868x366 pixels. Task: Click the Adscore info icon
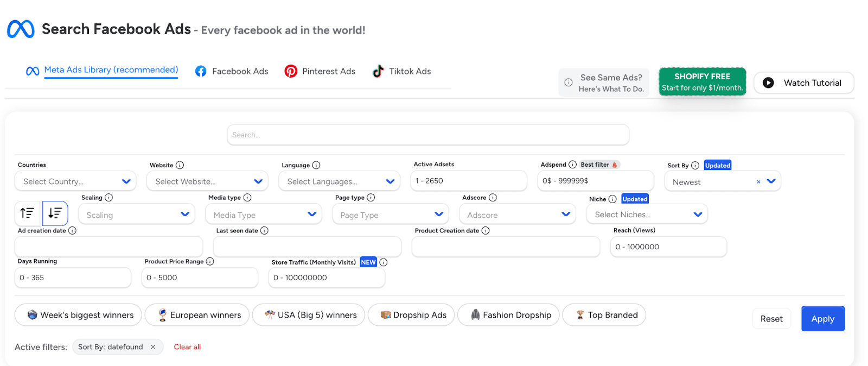pos(493,198)
